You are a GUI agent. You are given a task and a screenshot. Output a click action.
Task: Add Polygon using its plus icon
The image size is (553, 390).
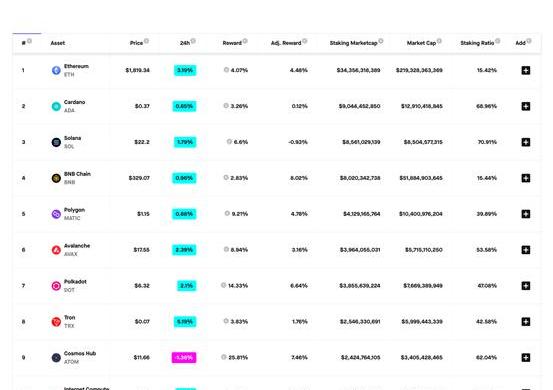(x=525, y=214)
